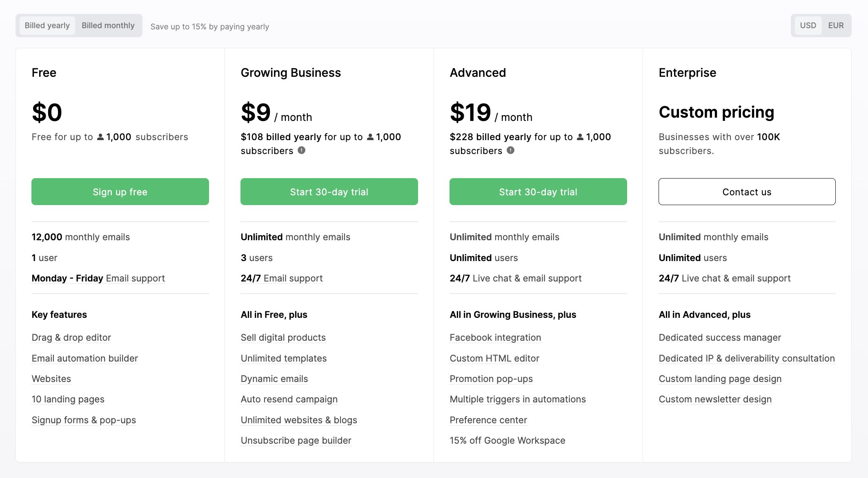Click All in Advanced, plus heading

(x=705, y=315)
